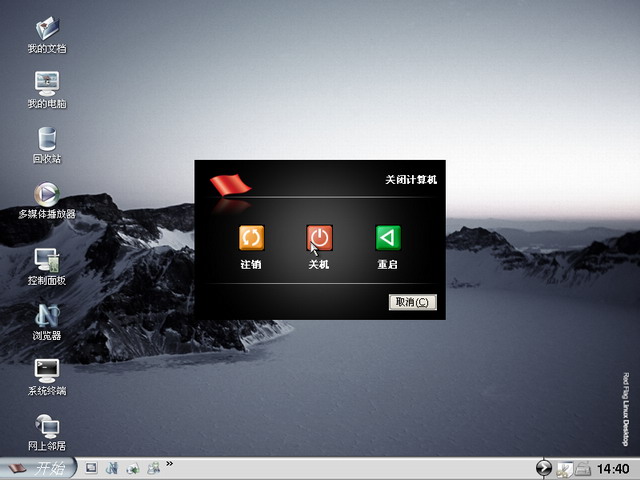Open the 开始 start menu
The image size is (640, 480).
(x=38, y=468)
